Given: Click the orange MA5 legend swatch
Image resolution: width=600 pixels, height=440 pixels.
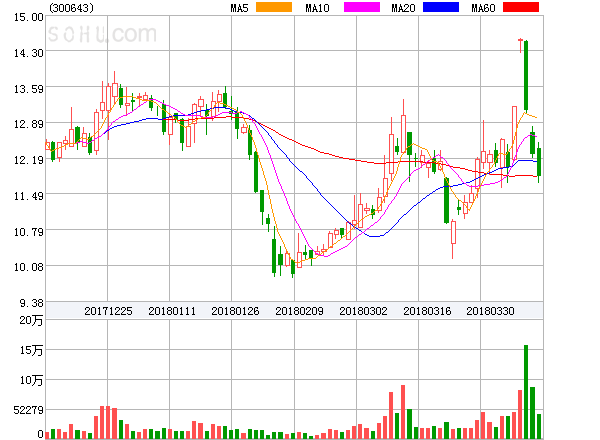Looking at the screenshot, I should (274, 7).
